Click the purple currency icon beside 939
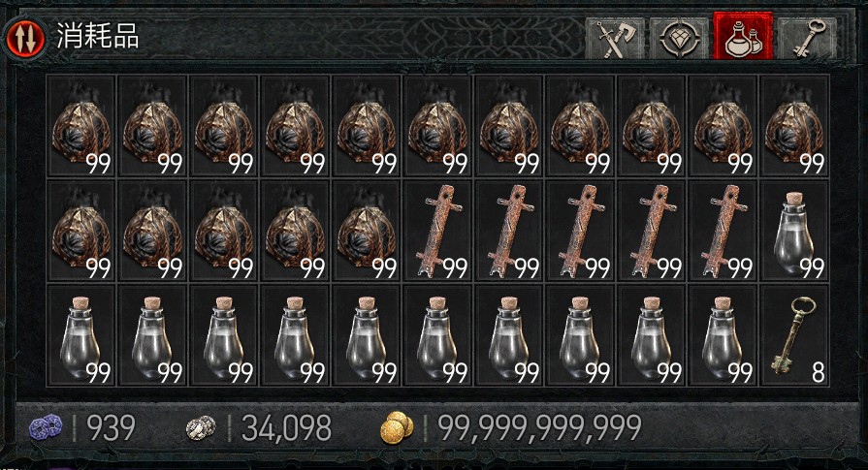Viewport: 868px width, 470px height. (46, 427)
